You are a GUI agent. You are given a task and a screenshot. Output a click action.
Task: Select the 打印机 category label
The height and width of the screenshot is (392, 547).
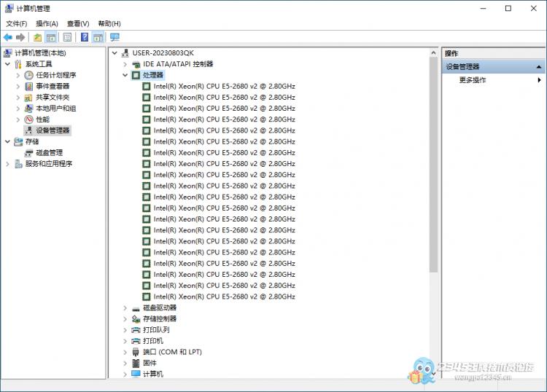tap(153, 341)
